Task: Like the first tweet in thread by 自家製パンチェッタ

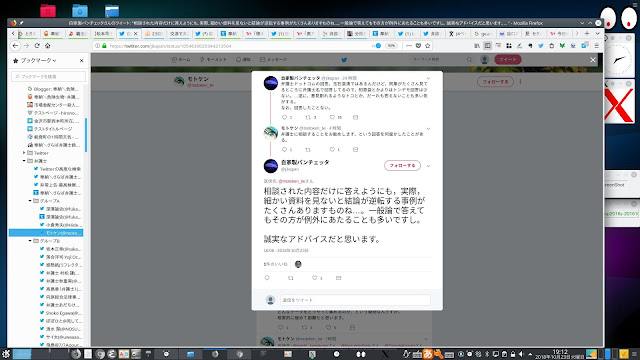Action: 332,117
